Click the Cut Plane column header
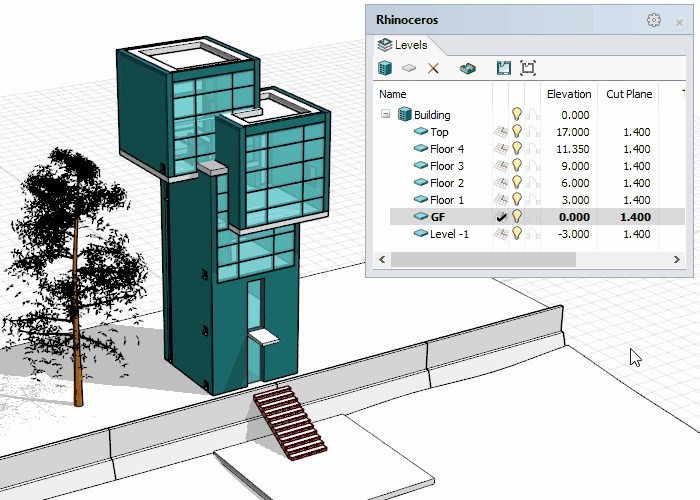The width and height of the screenshot is (700, 500). 629,94
